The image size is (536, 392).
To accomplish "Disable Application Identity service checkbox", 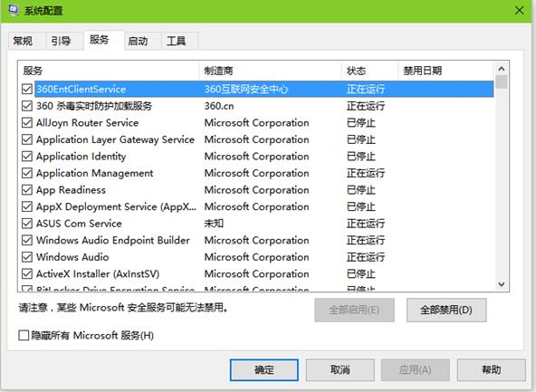I will [27, 157].
